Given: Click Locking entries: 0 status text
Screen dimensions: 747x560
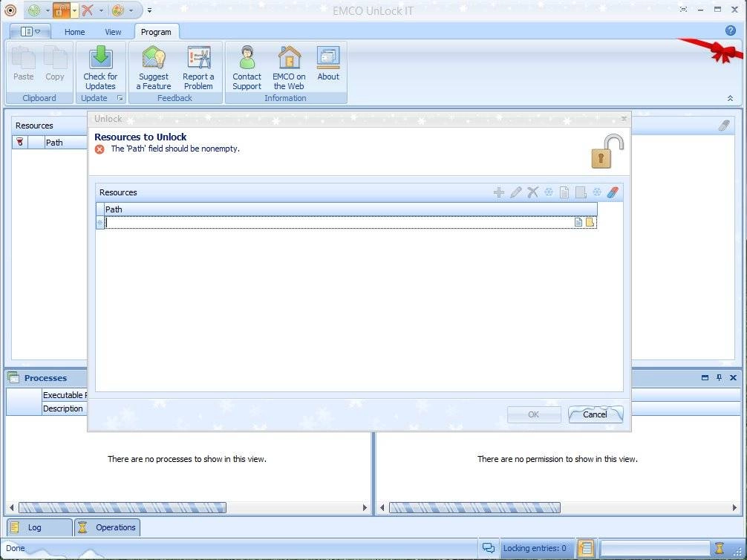Looking at the screenshot, I should pyautogui.click(x=535, y=548).
